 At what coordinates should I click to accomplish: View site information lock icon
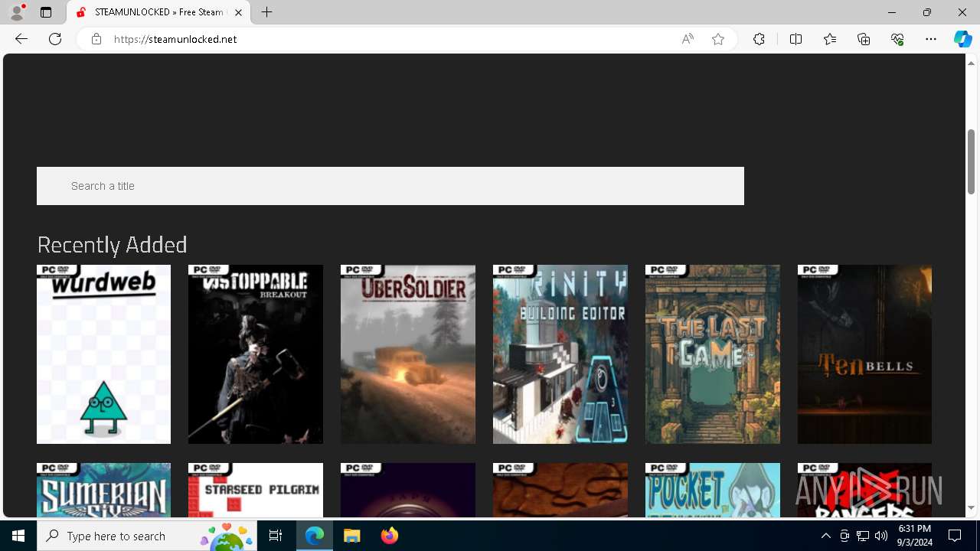96,39
